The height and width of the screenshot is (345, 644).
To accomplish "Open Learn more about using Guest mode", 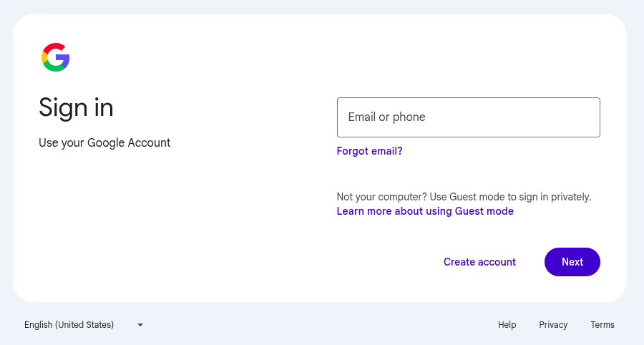I will 425,211.
